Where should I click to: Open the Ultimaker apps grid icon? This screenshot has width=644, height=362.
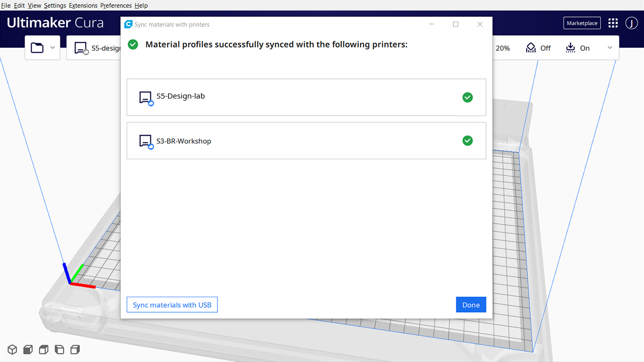613,23
